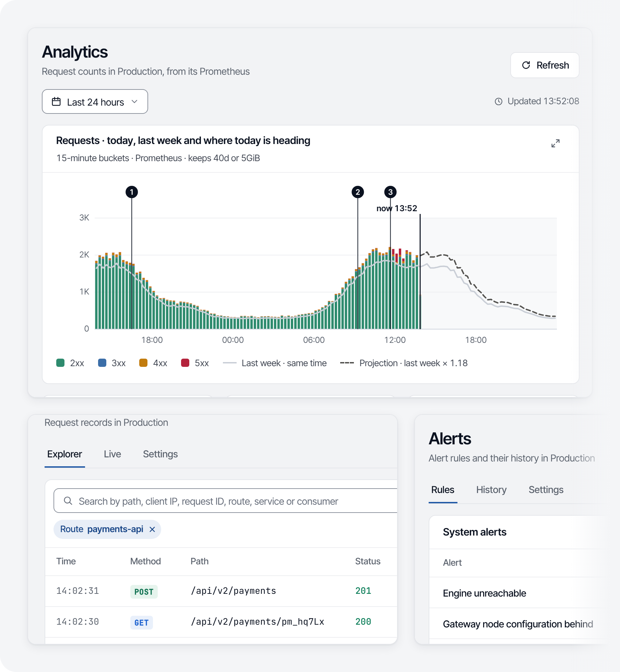620x672 pixels.
Task: Switch to the Explorer tab
Action: [x=64, y=454]
